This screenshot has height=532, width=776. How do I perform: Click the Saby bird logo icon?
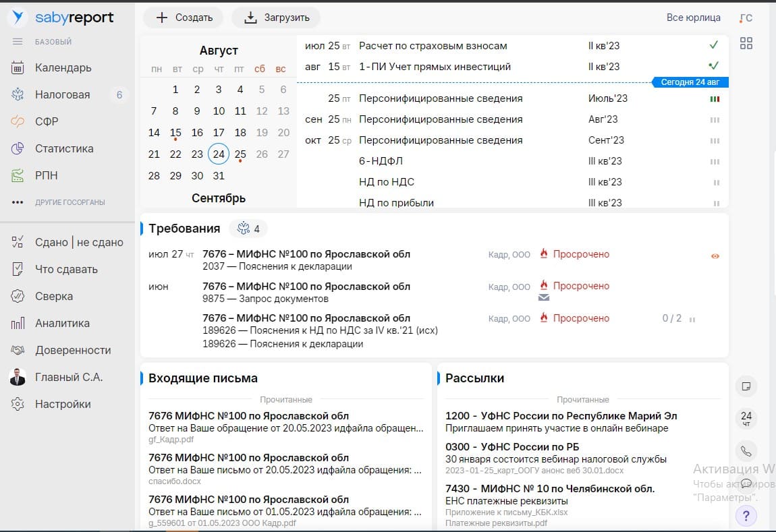click(18, 18)
